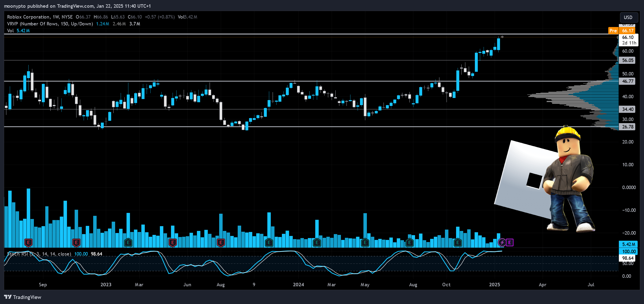
Task: Click the Apr label on time axis
Action: coord(543,285)
